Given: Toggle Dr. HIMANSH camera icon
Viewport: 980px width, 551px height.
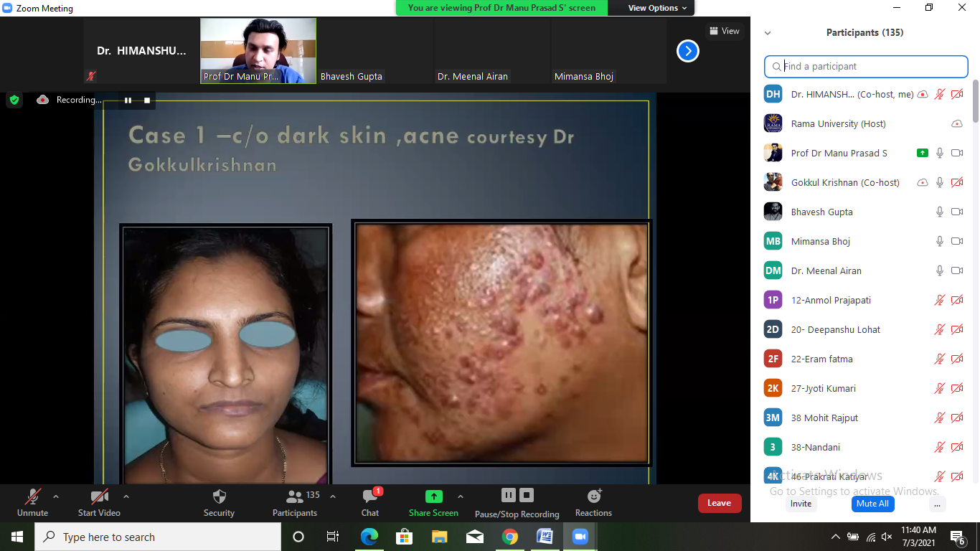Looking at the screenshot, I should click(957, 94).
